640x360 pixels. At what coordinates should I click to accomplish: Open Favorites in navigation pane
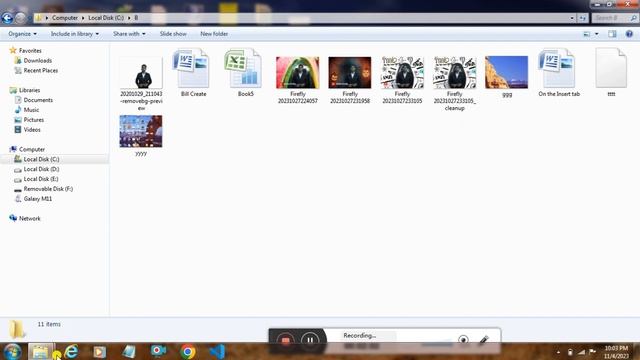30,51
